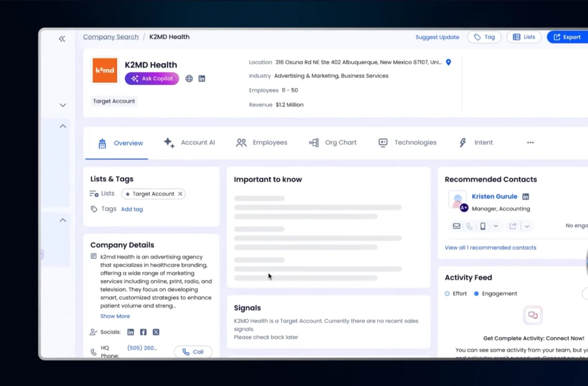Open Kristen Gurule's contact name link
Screen dimensions: 588x386
pos(494,197)
